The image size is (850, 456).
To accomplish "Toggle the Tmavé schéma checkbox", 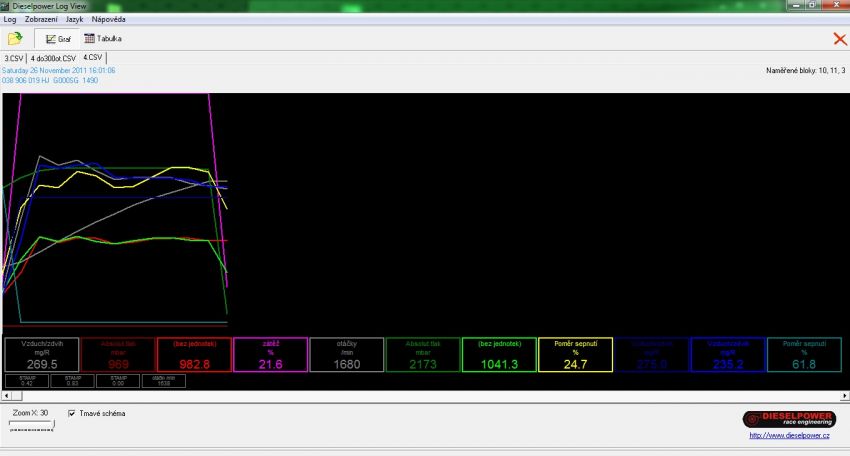I will [x=72, y=413].
